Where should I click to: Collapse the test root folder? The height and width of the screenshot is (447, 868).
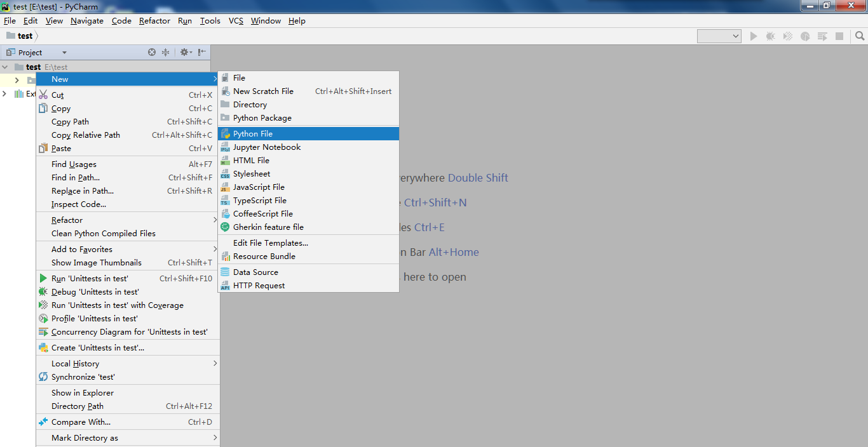(6, 67)
